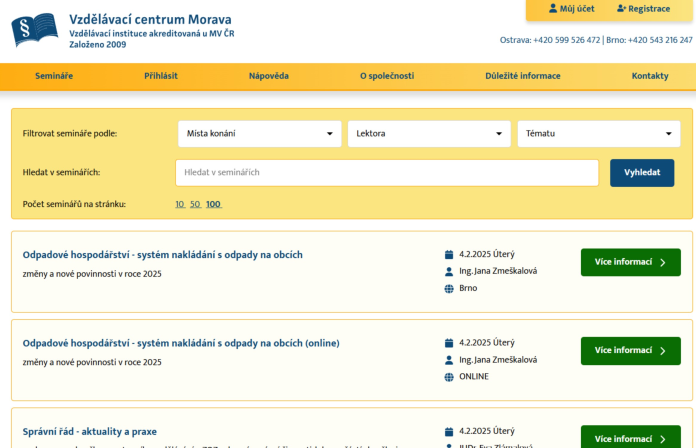Go to Důležité informace menu item
Image resolution: width=696 pixels, height=448 pixels.
click(x=522, y=76)
